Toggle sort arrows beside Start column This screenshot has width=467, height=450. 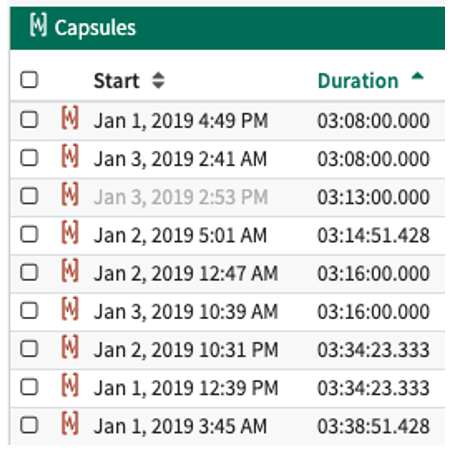click(158, 80)
